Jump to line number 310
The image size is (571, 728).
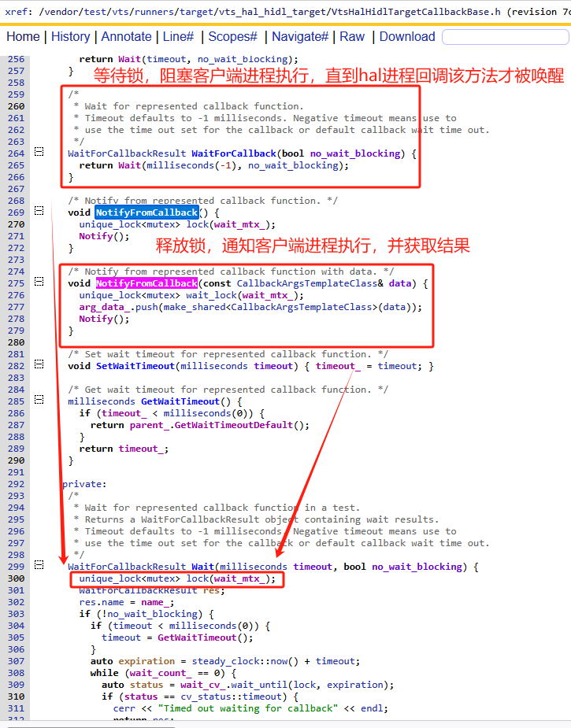(x=17, y=697)
